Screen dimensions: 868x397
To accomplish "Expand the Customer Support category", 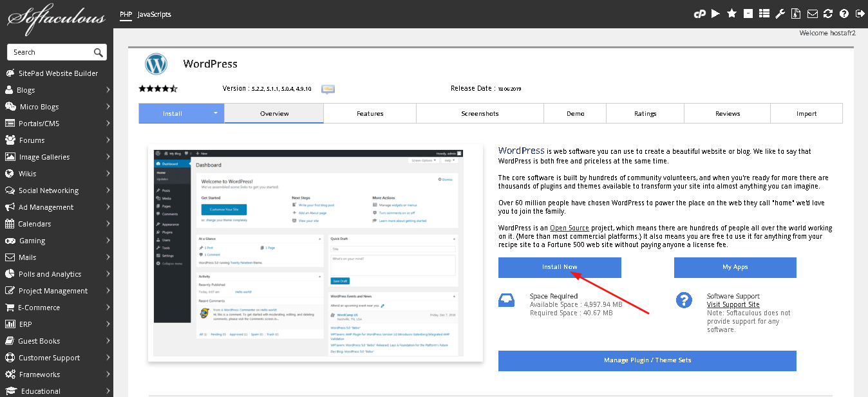I will [x=108, y=358].
